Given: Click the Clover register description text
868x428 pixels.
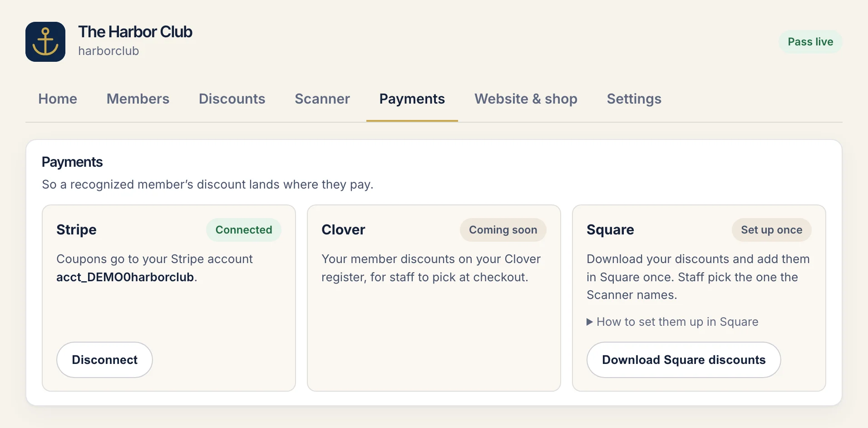Looking at the screenshot, I should (431, 268).
